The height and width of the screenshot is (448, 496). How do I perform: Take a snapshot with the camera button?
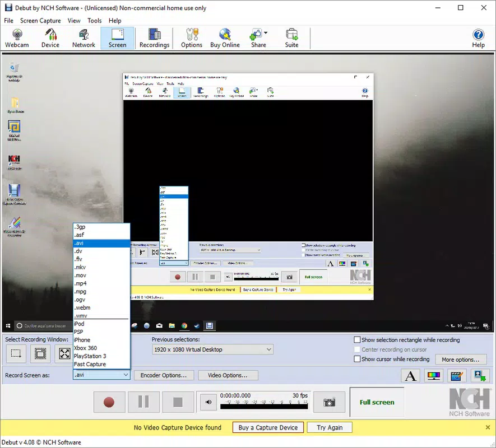click(329, 402)
